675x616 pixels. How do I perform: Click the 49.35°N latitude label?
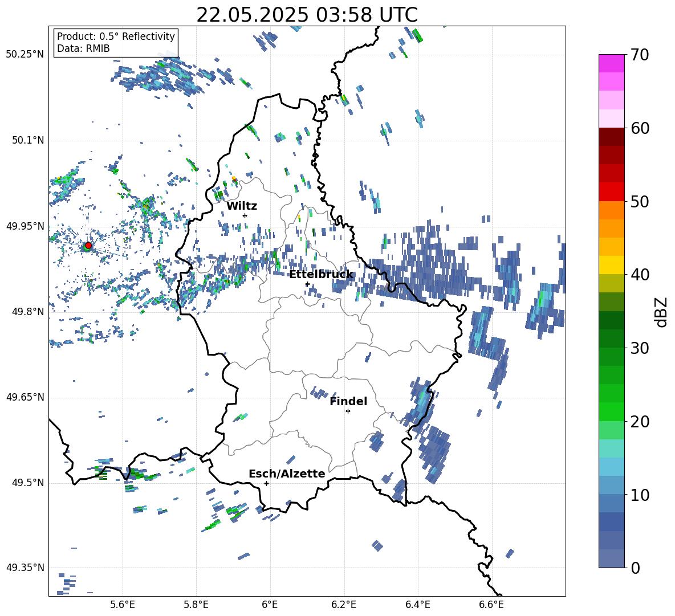[25, 568]
